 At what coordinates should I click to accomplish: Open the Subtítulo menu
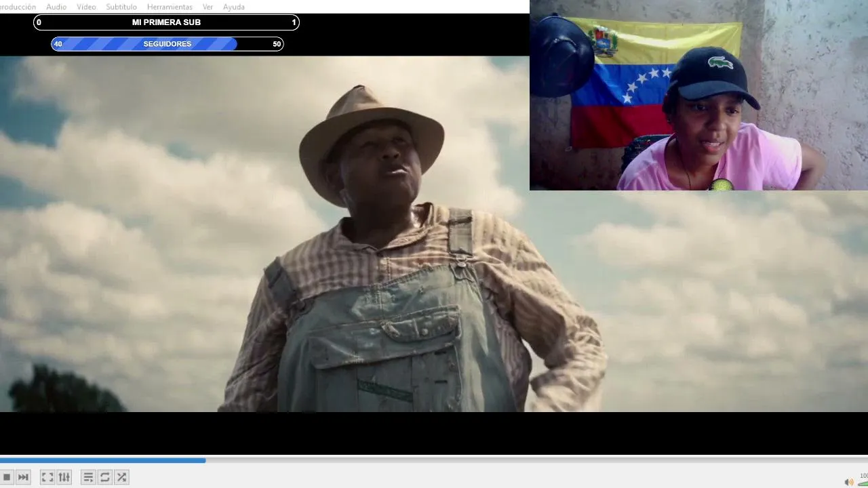[121, 7]
